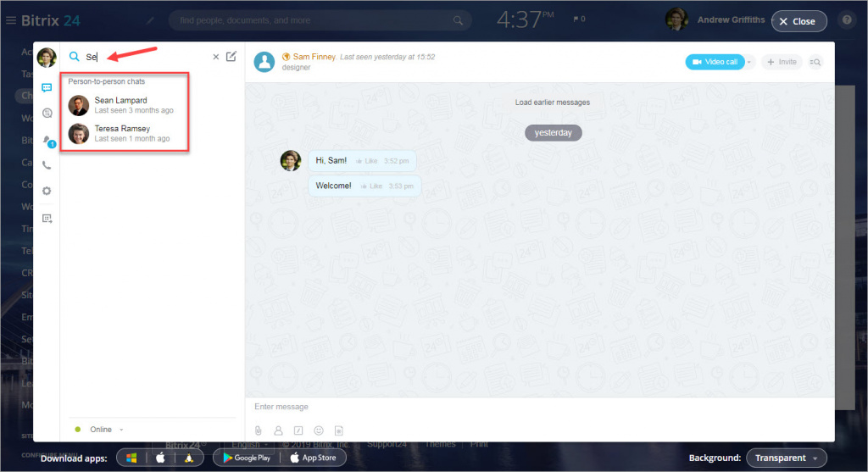Click the flag counter next to clock
This screenshot has width=868, height=472.
[x=579, y=19]
